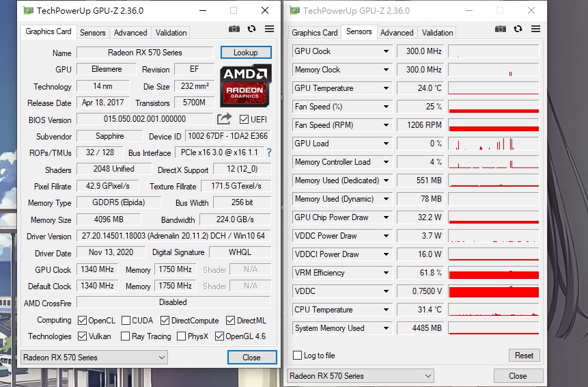Viewport: 588px width, 387px height.
Task: Open GPU selector dropdown in left window
Action: point(94,358)
